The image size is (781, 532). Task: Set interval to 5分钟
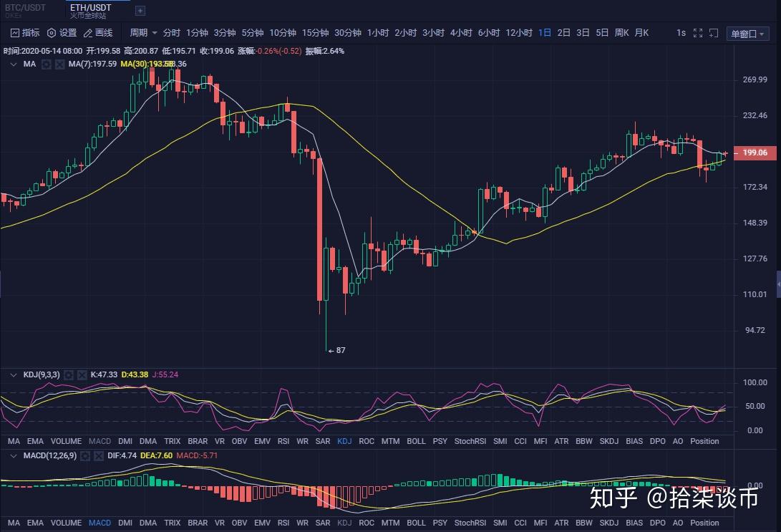tap(253, 33)
